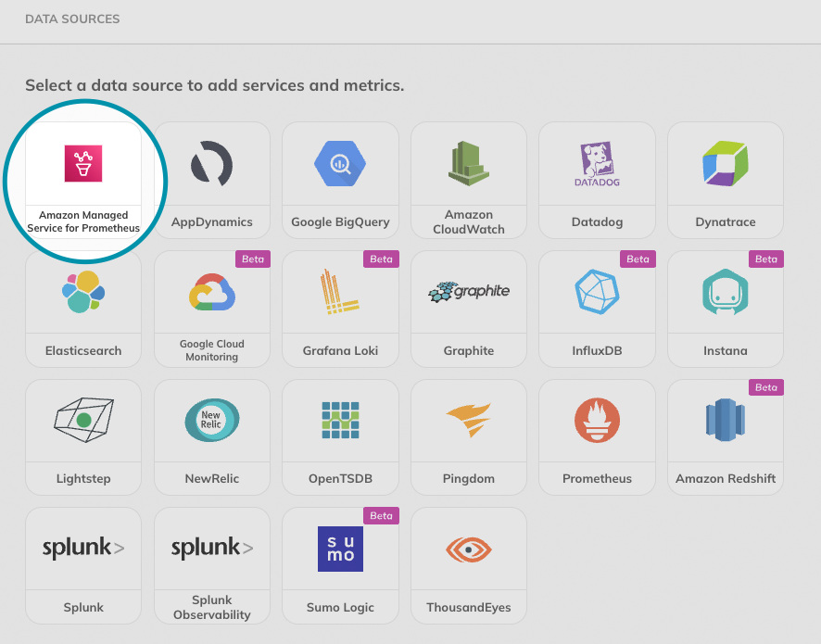The width and height of the screenshot is (821, 644).
Task: Select the Amazon CloudWatch green icon
Action: [469, 163]
